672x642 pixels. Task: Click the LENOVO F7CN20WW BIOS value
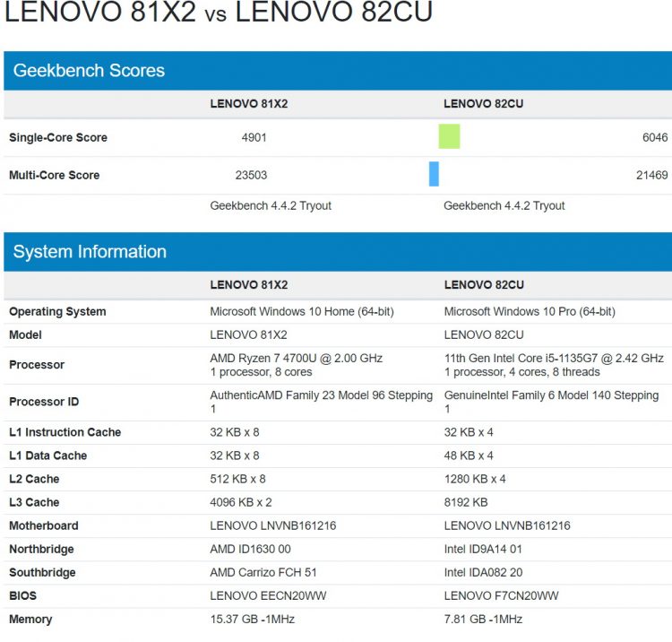pyautogui.click(x=501, y=595)
